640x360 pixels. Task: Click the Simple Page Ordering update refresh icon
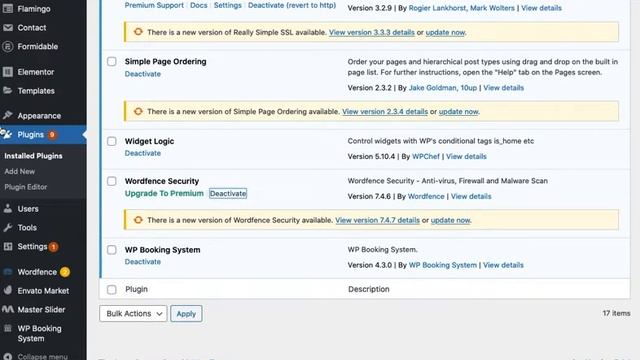tap(138, 111)
